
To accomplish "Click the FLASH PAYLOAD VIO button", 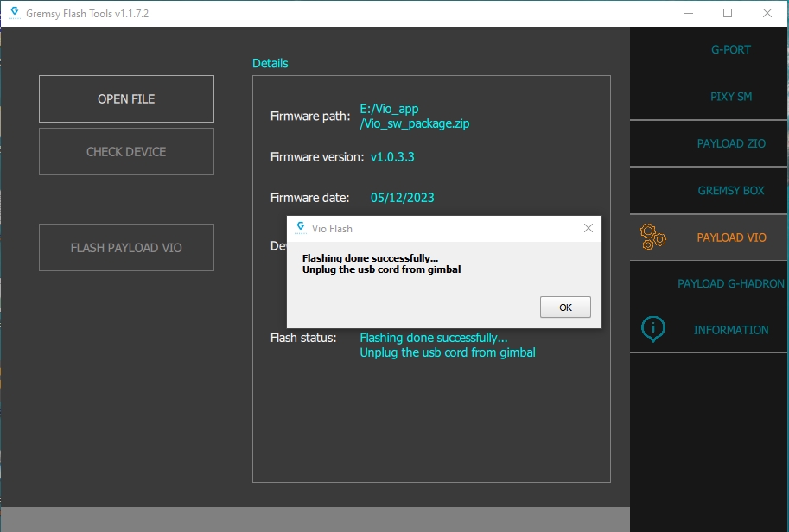I will [x=126, y=248].
